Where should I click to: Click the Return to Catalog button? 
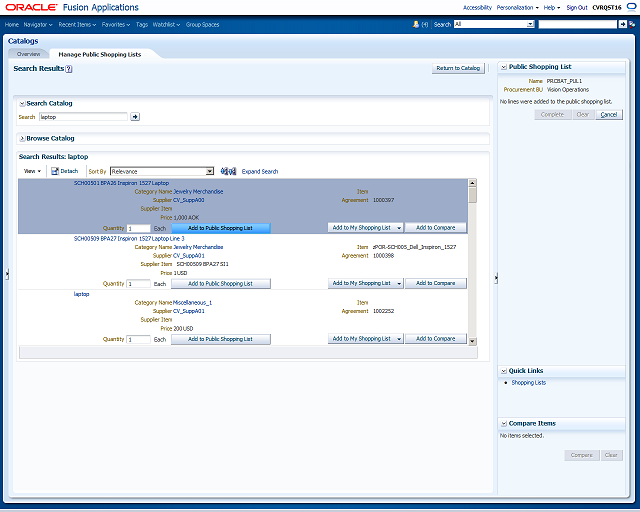click(458, 68)
